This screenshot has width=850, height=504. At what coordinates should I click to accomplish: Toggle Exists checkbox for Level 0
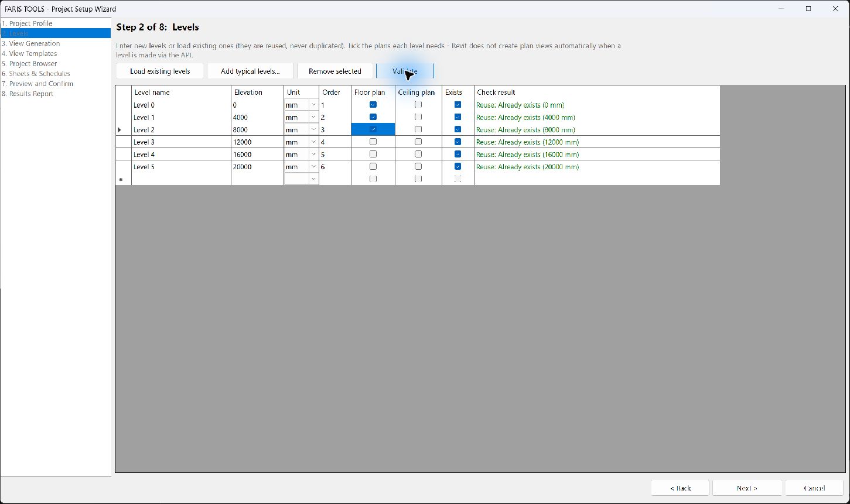pos(458,105)
